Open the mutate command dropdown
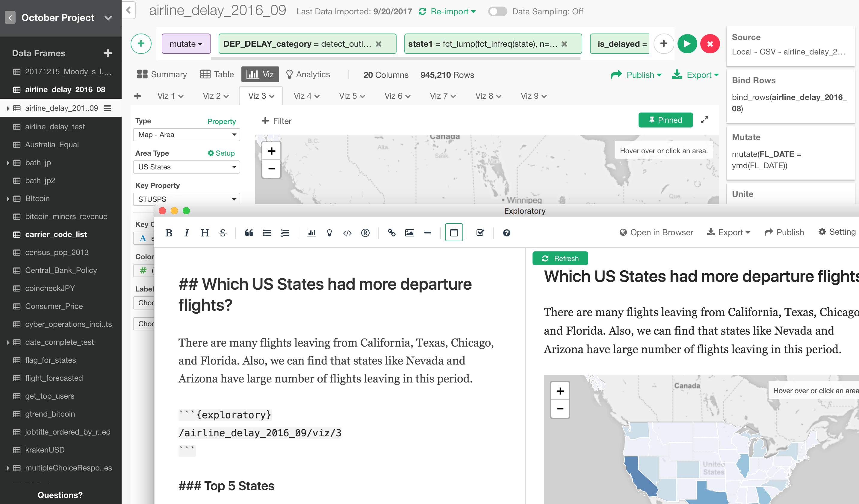 [186, 44]
